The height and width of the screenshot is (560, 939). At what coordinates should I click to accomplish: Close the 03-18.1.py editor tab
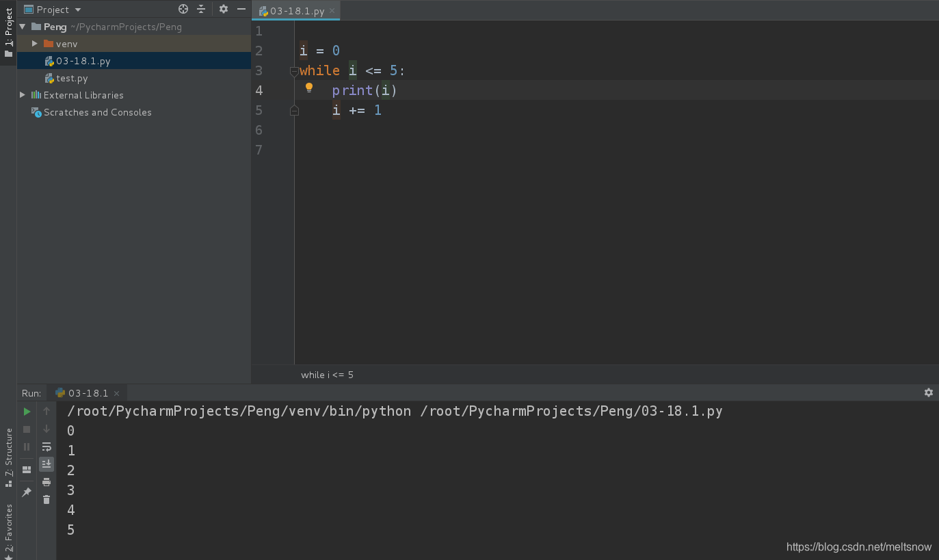click(332, 11)
